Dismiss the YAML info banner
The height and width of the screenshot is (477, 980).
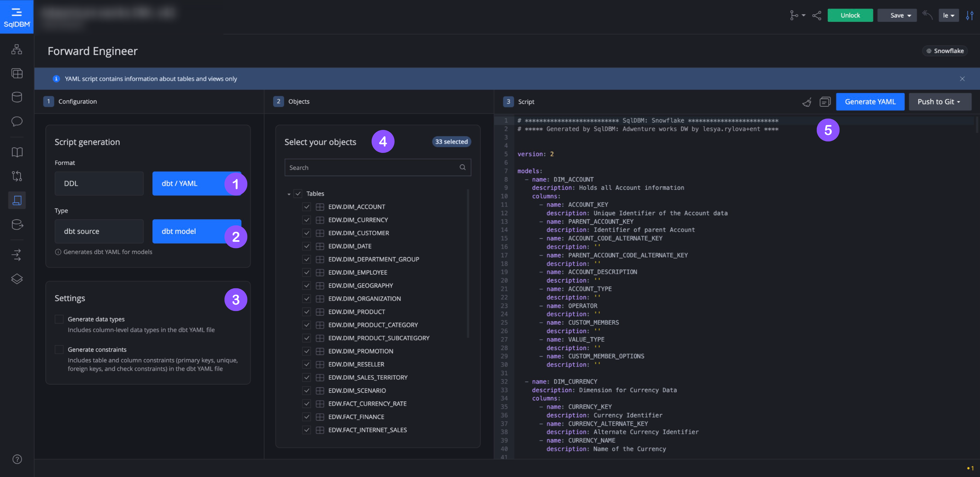pyautogui.click(x=962, y=79)
